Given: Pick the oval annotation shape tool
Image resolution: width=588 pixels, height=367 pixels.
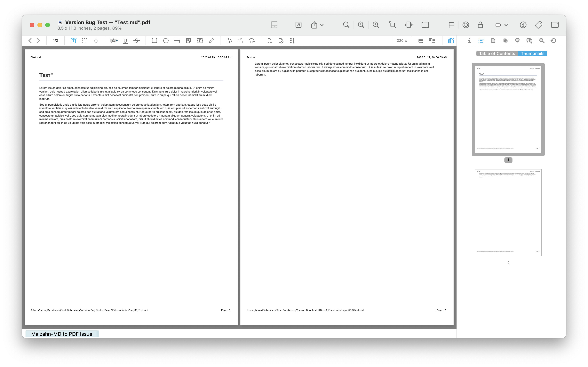Looking at the screenshot, I should click(x=166, y=41).
